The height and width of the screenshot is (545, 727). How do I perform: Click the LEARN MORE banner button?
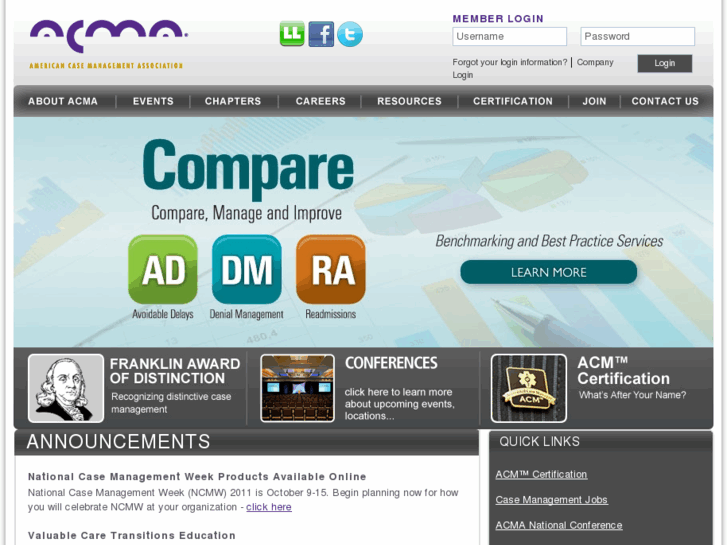click(x=548, y=272)
